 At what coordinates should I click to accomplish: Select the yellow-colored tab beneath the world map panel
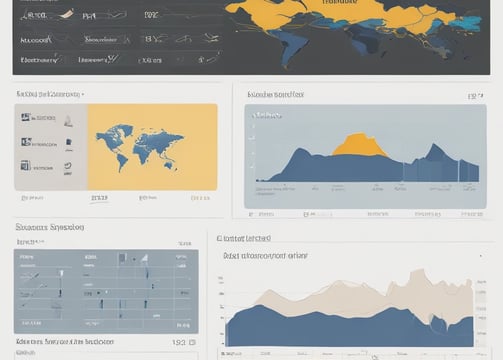point(200,198)
